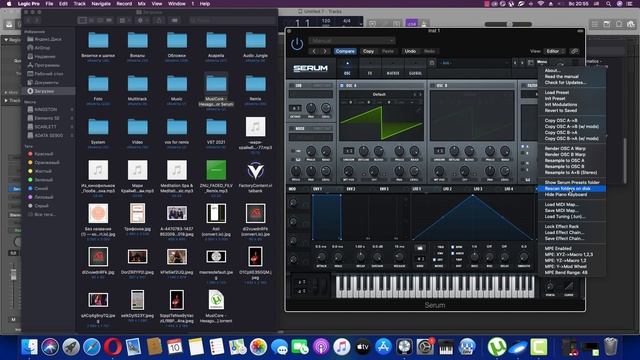Choose Rescan folders on disk
Viewport: 640px width, 360px height.
pos(571,189)
